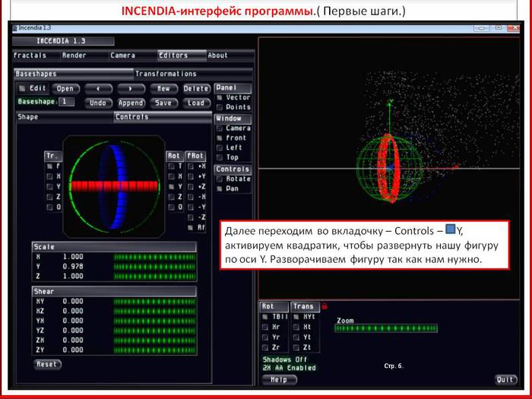Toggle the Rot Z checkbox

pyautogui.click(x=171, y=197)
